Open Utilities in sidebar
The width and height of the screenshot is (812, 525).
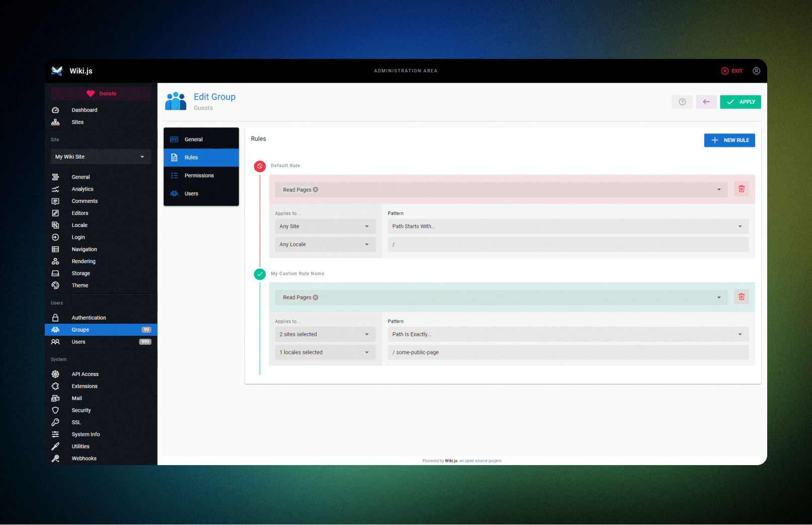[101, 446]
